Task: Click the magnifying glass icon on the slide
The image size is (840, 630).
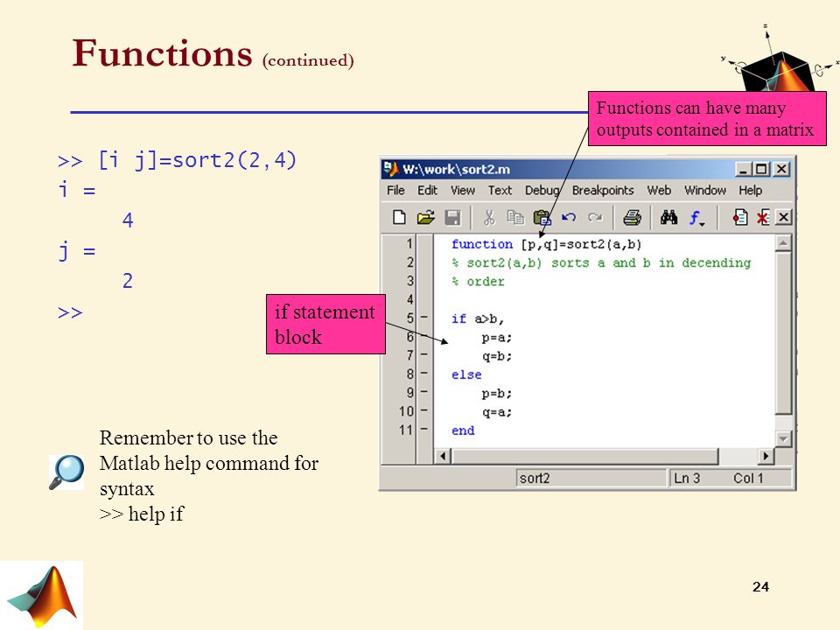Action: click(x=66, y=472)
